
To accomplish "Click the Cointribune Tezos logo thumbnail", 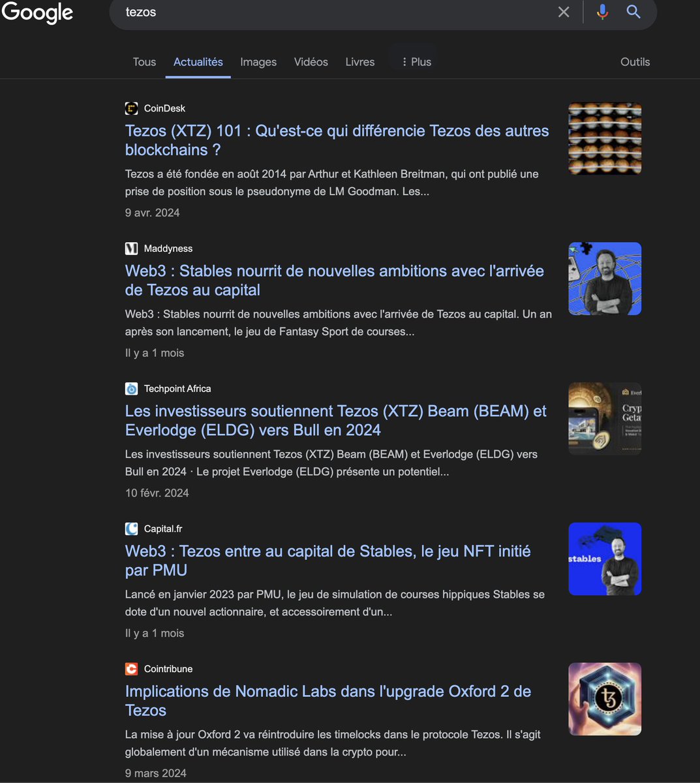I will [605, 699].
